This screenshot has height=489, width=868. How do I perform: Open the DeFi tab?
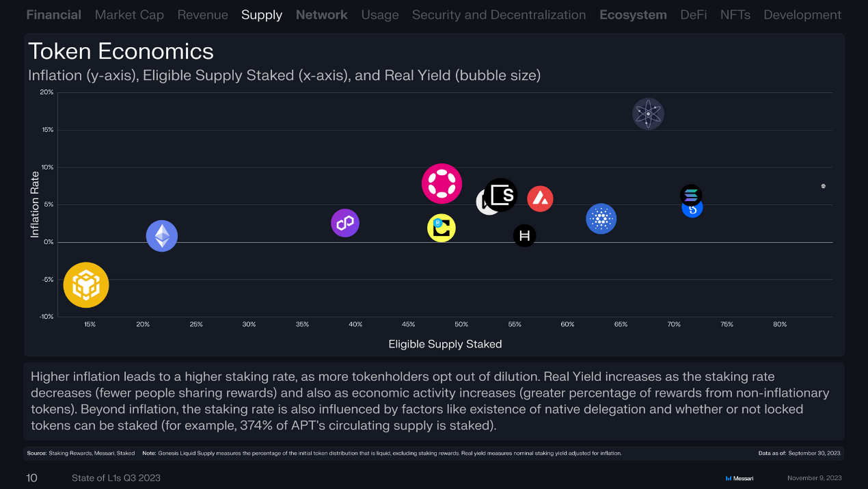point(694,14)
